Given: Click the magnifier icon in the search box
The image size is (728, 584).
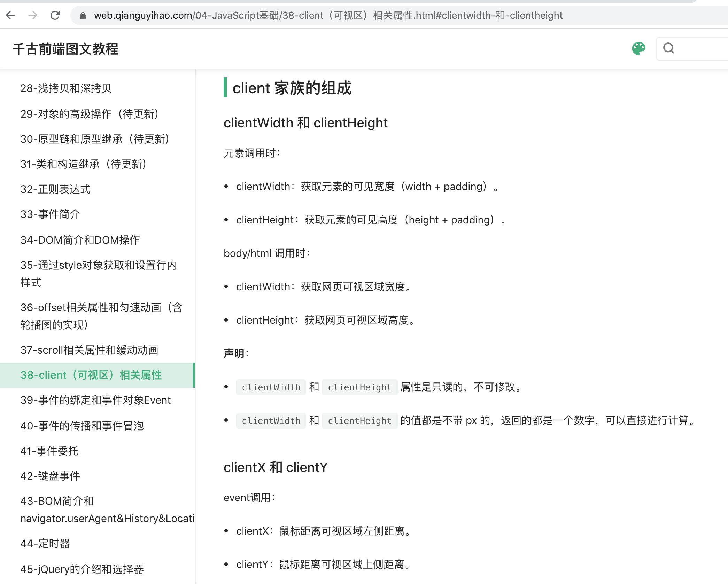Looking at the screenshot, I should coord(668,48).
